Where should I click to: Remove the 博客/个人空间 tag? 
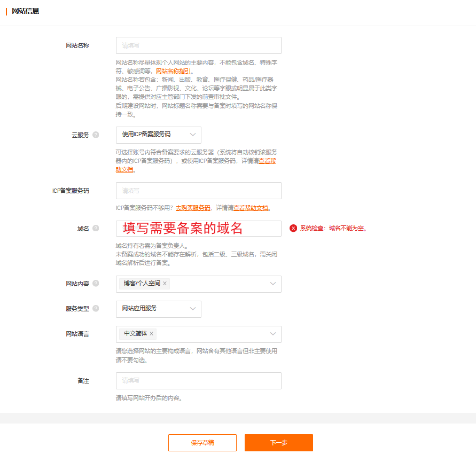click(x=165, y=284)
